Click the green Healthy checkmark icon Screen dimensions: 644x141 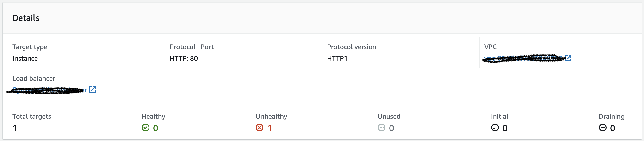coord(145,128)
